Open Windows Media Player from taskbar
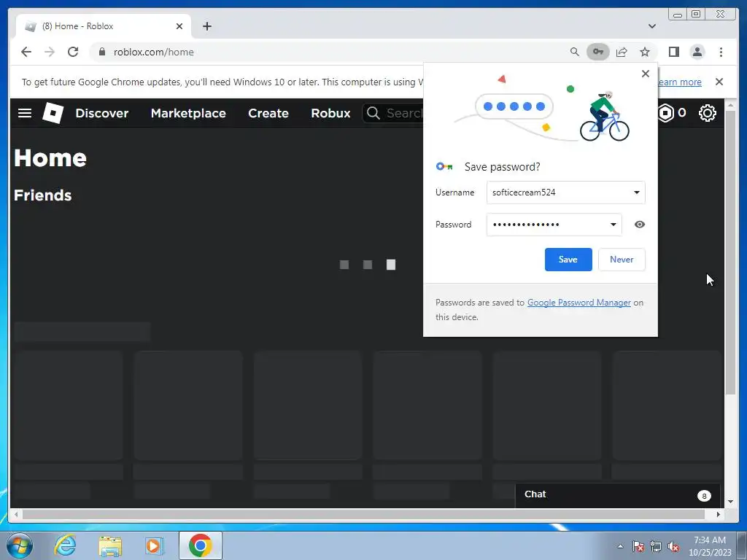 [x=154, y=545]
